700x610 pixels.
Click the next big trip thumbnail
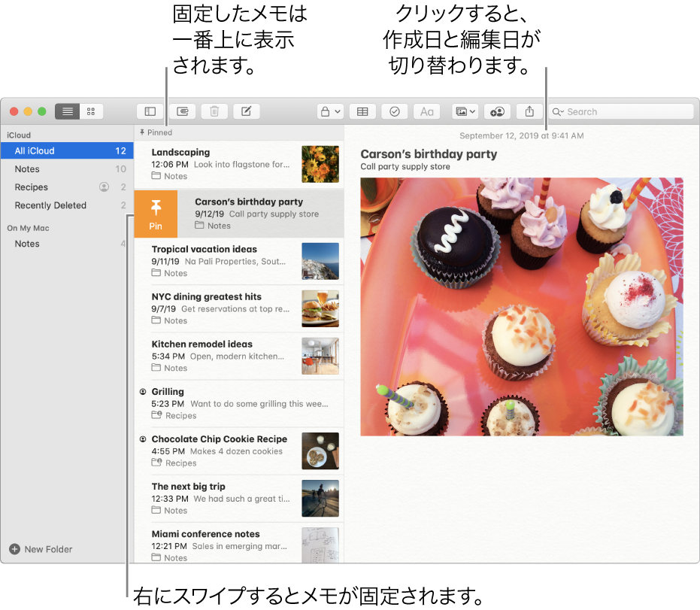320,499
